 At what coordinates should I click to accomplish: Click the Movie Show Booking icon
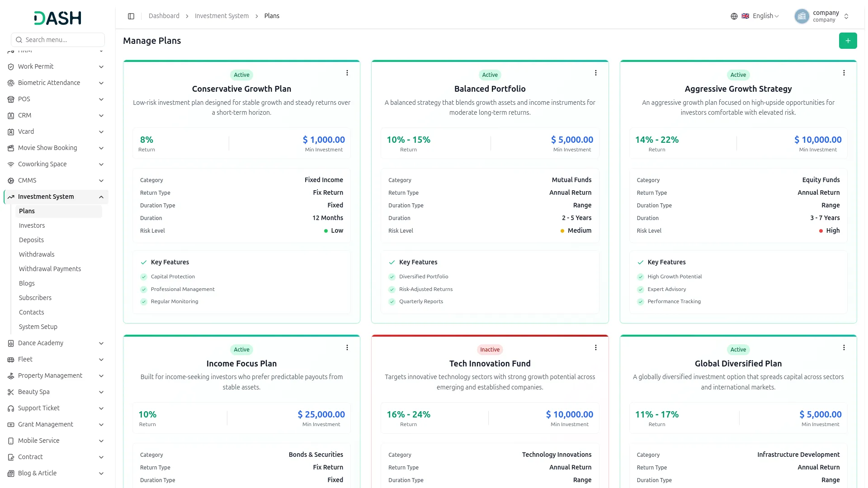11,148
